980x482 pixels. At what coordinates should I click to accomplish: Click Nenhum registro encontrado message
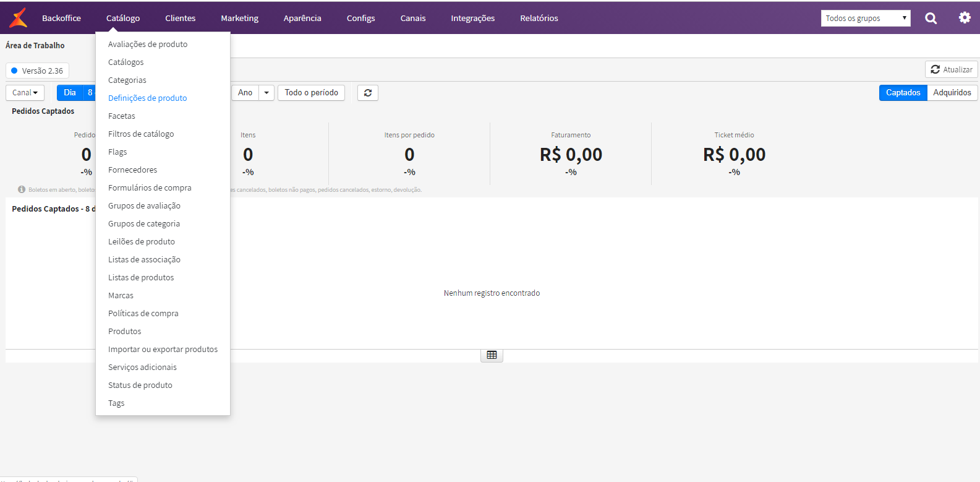point(492,293)
